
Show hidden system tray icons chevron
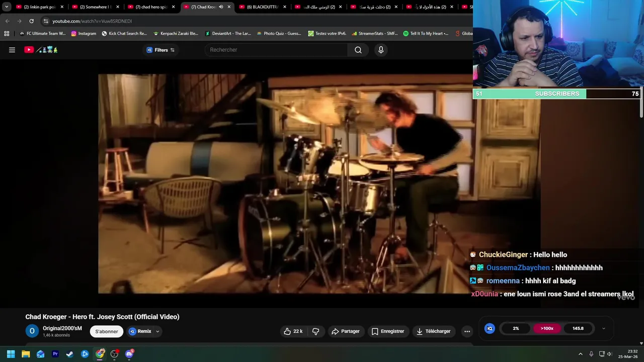[580, 354]
